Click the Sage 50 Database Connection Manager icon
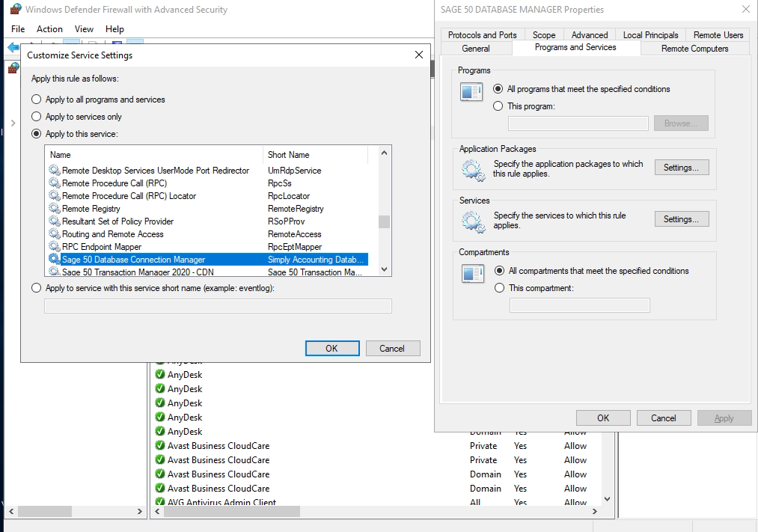This screenshot has width=758, height=532. pos(55,259)
